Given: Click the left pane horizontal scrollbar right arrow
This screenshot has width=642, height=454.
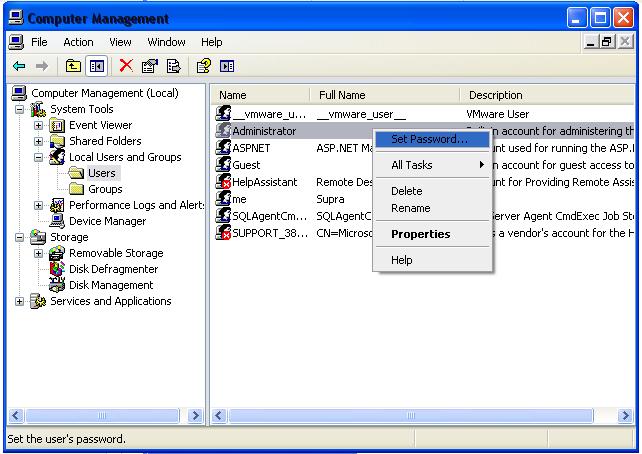Looking at the screenshot, I should (195, 416).
